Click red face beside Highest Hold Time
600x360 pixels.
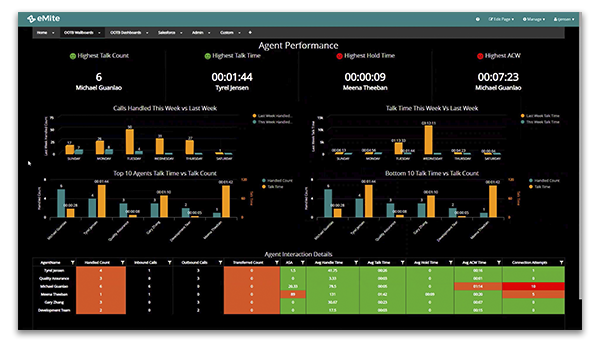(339, 56)
